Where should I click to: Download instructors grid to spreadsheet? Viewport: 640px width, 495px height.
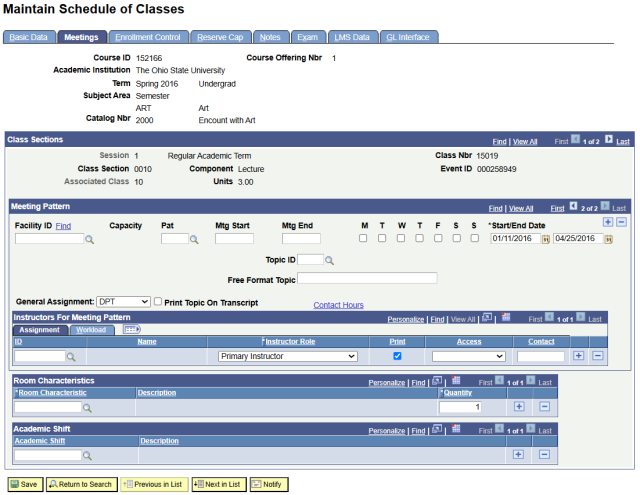(506, 317)
